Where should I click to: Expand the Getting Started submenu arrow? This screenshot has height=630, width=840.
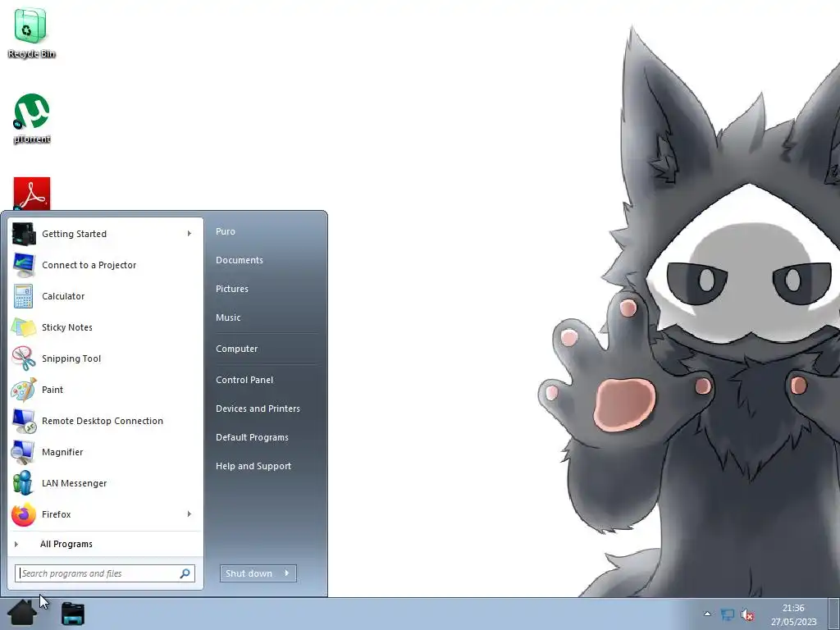189,234
